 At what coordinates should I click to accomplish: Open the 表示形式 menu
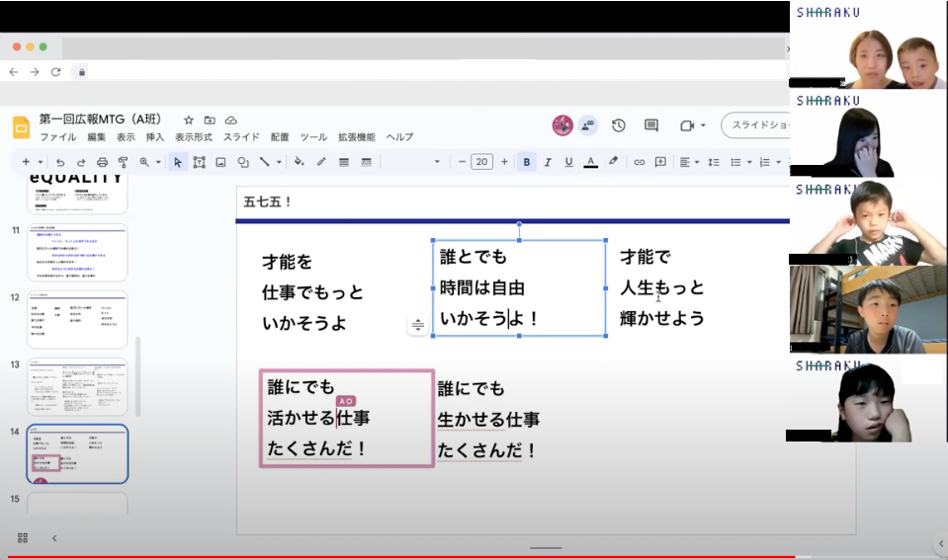(194, 137)
